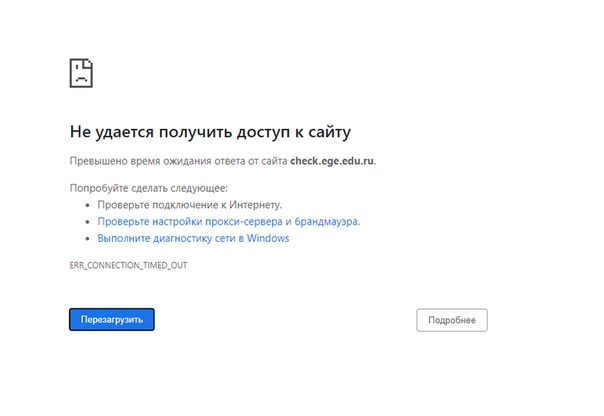
Task: Open the Подробнее details button
Action: point(452,320)
